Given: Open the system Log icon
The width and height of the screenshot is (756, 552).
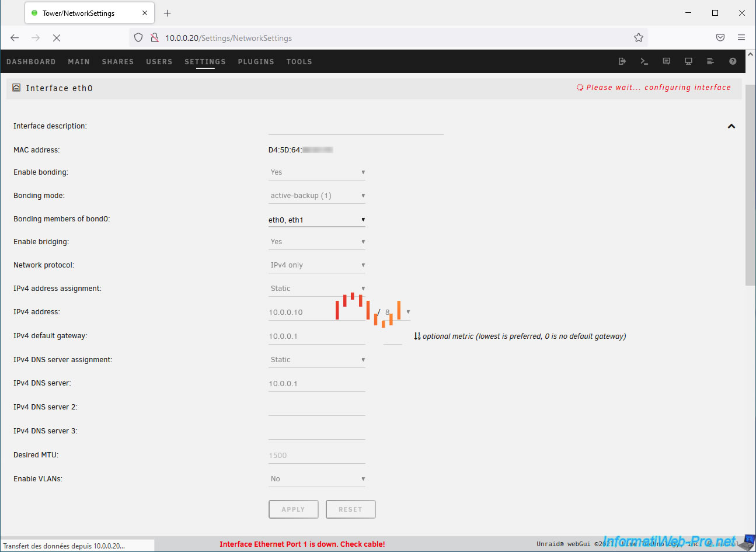Looking at the screenshot, I should click(x=710, y=61).
